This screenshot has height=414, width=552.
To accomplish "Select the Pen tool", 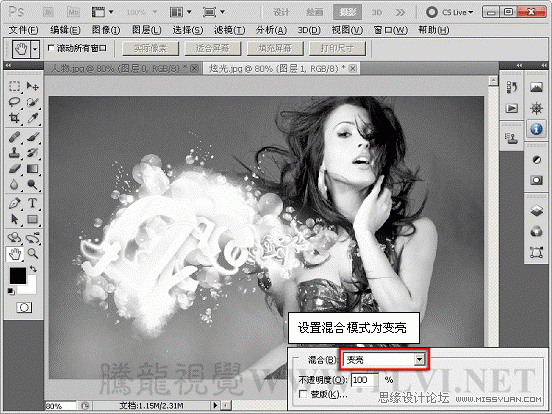I will [14, 203].
